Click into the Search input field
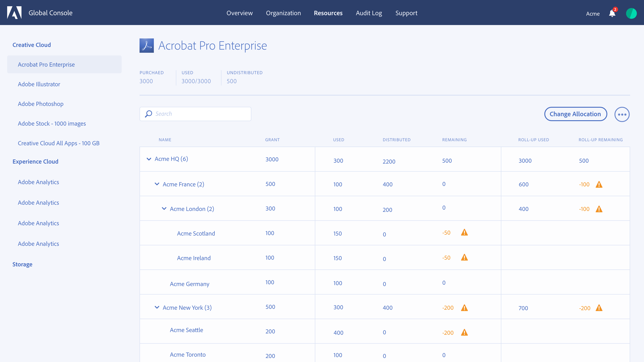Image resolution: width=644 pixels, height=362 pixels. (195, 114)
